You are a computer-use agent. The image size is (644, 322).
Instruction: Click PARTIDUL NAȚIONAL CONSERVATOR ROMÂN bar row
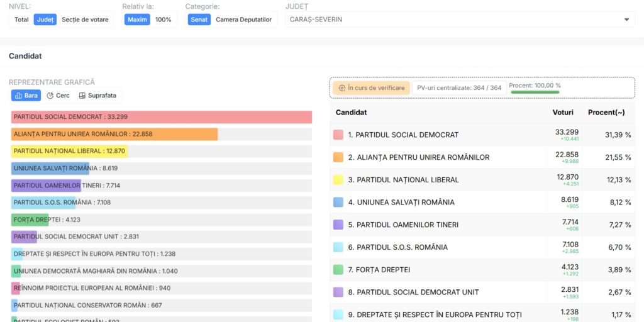[162, 306]
